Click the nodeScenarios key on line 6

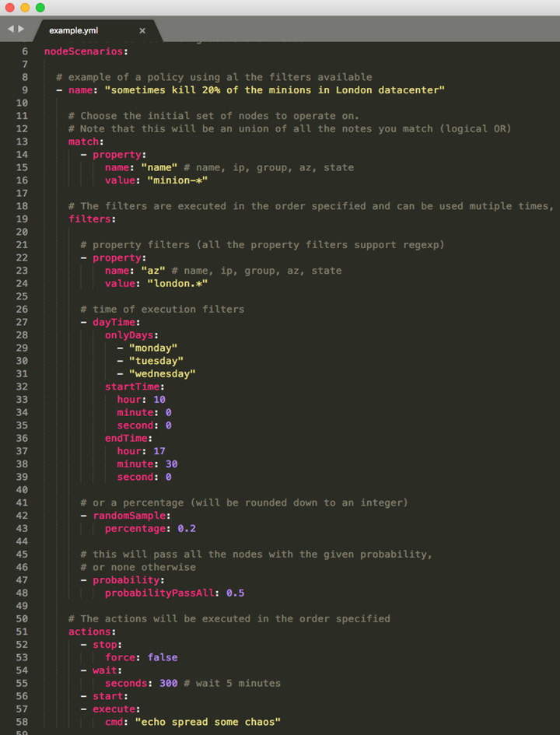[83, 51]
